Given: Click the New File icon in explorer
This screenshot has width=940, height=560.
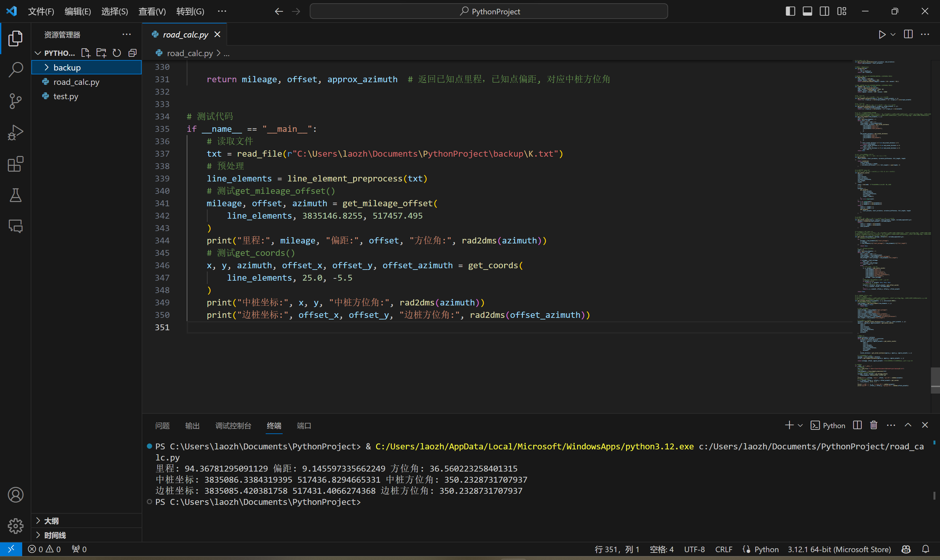Looking at the screenshot, I should coord(86,53).
